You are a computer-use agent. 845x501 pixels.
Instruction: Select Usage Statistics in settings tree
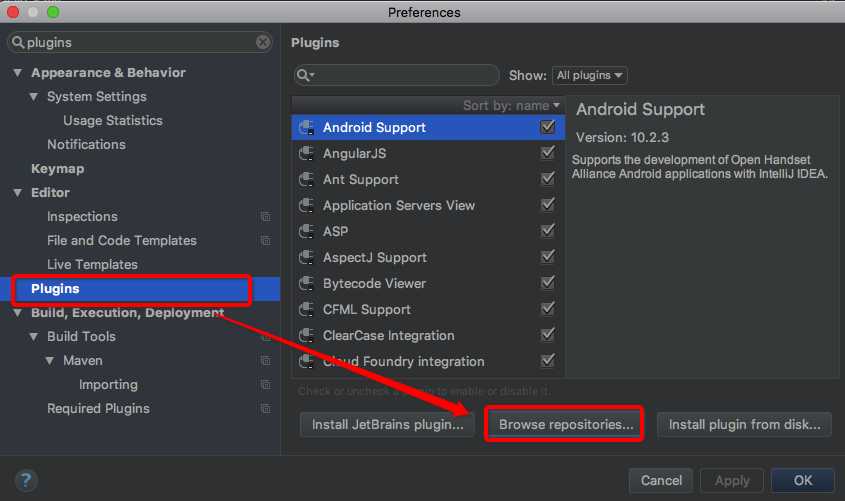coord(113,121)
